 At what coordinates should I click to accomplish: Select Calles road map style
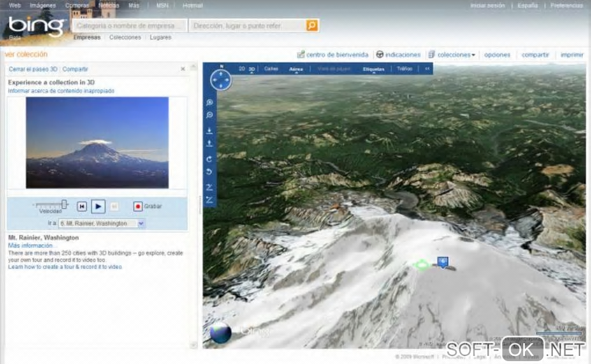pos(271,69)
